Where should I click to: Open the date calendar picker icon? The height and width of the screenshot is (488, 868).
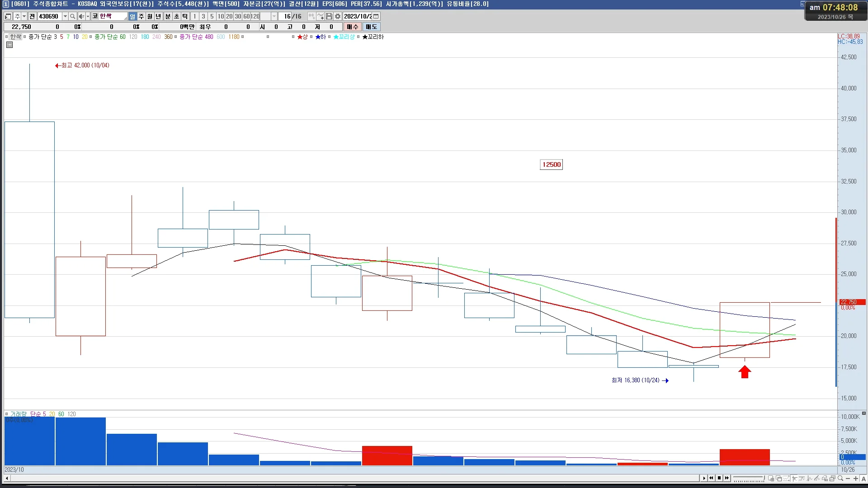tap(376, 16)
